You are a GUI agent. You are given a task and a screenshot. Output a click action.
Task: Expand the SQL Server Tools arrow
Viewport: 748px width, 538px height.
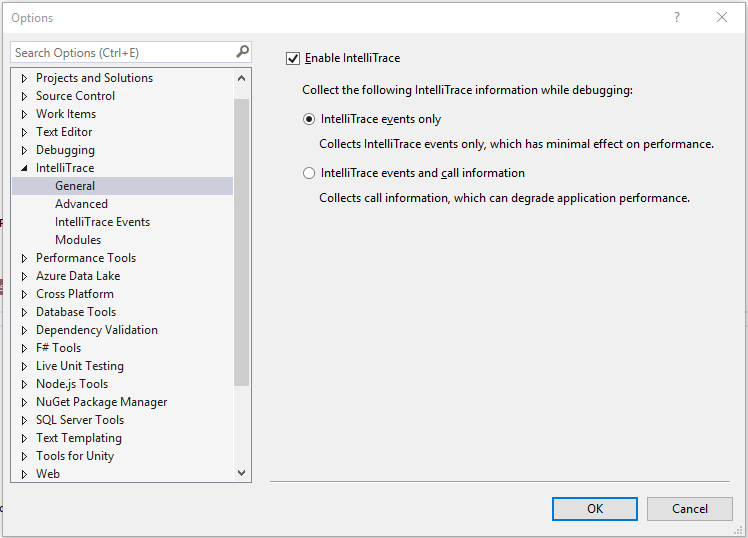tap(24, 420)
